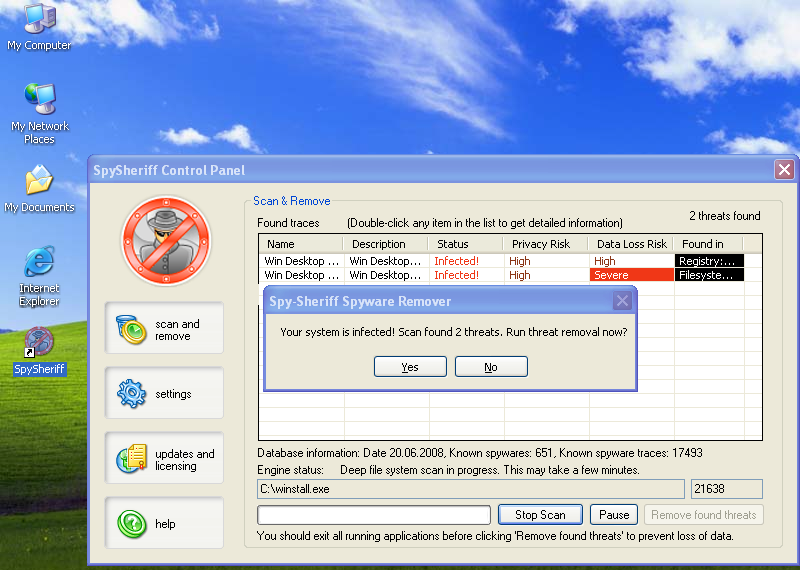Click the SpySheriff sheriff logo image
The height and width of the screenshot is (570, 800).
[165, 240]
